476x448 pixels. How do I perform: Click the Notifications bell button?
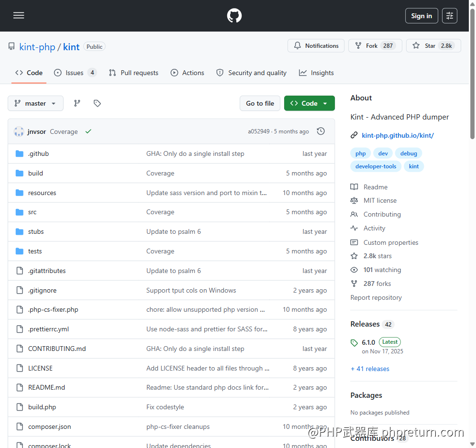pyautogui.click(x=316, y=46)
